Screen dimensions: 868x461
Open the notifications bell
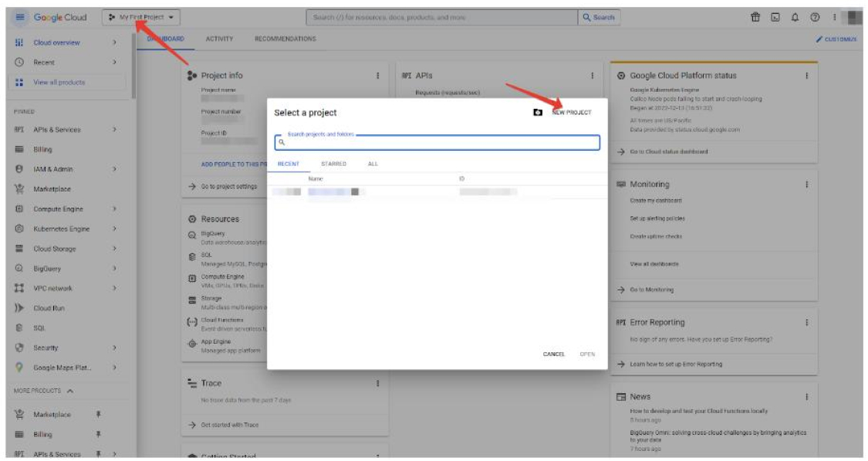(795, 17)
